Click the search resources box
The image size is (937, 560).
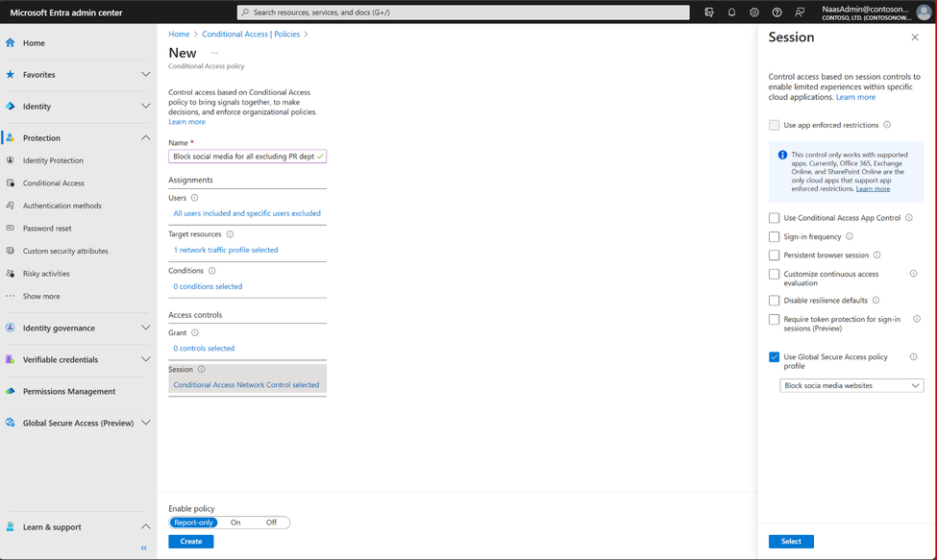(x=463, y=12)
